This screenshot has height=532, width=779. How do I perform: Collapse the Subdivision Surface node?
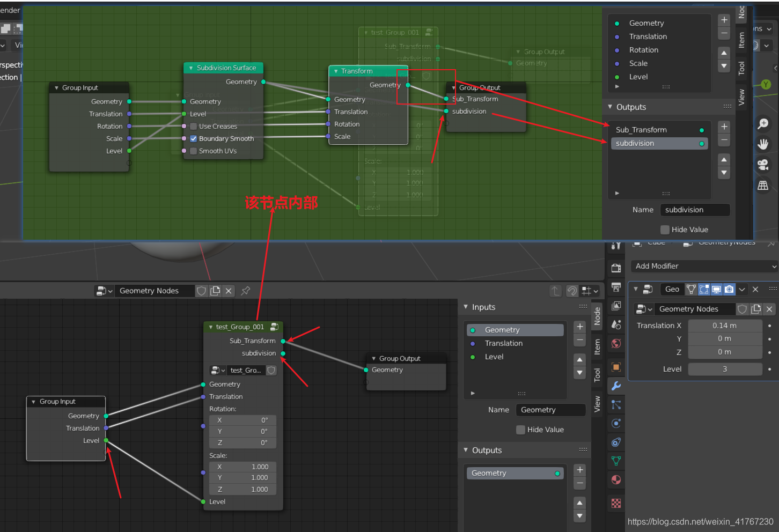pyautogui.click(x=191, y=68)
